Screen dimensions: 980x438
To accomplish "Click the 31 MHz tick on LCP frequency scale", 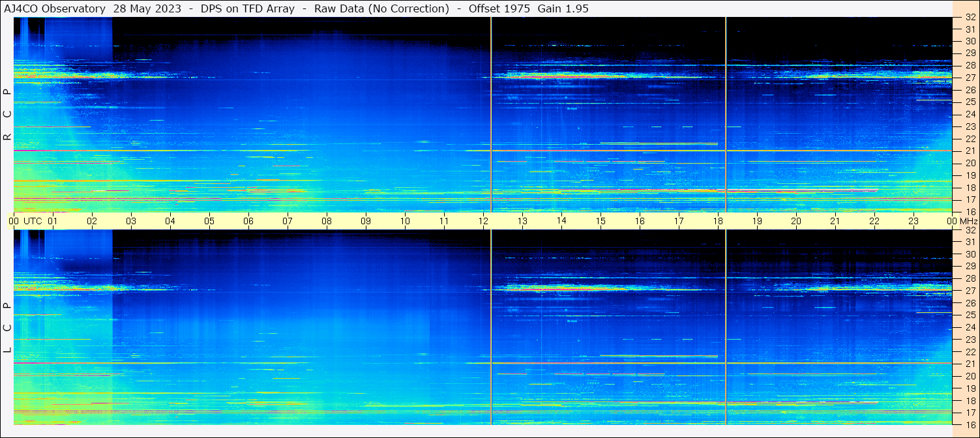I will pos(970,242).
